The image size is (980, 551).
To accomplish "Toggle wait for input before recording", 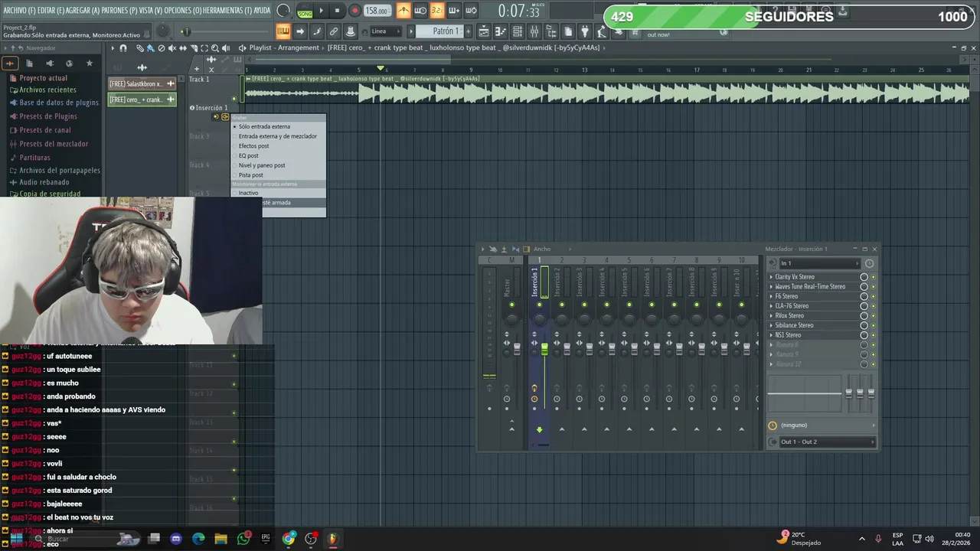I will click(420, 11).
